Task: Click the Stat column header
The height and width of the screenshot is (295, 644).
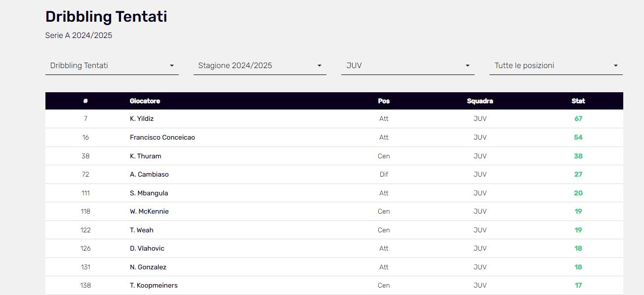Action: point(578,101)
